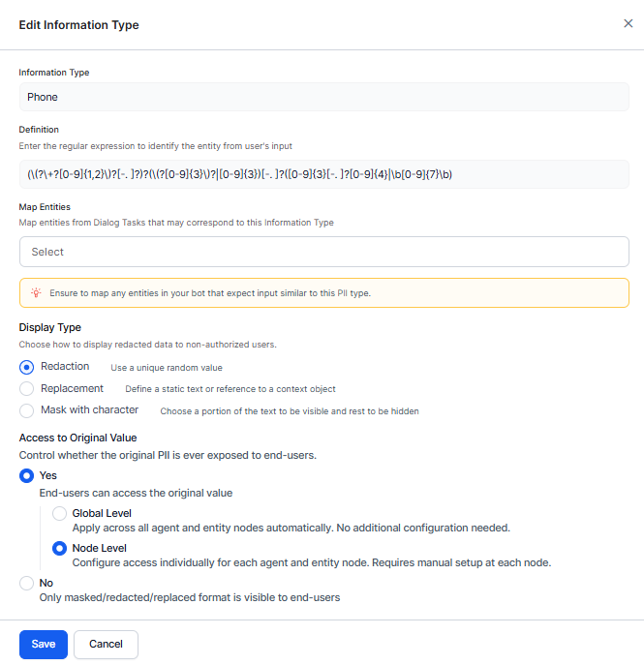Viewport: 644px width, 665px height.
Task: Click 'Enter the regular expression' helper text
Action: (x=156, y=146)
